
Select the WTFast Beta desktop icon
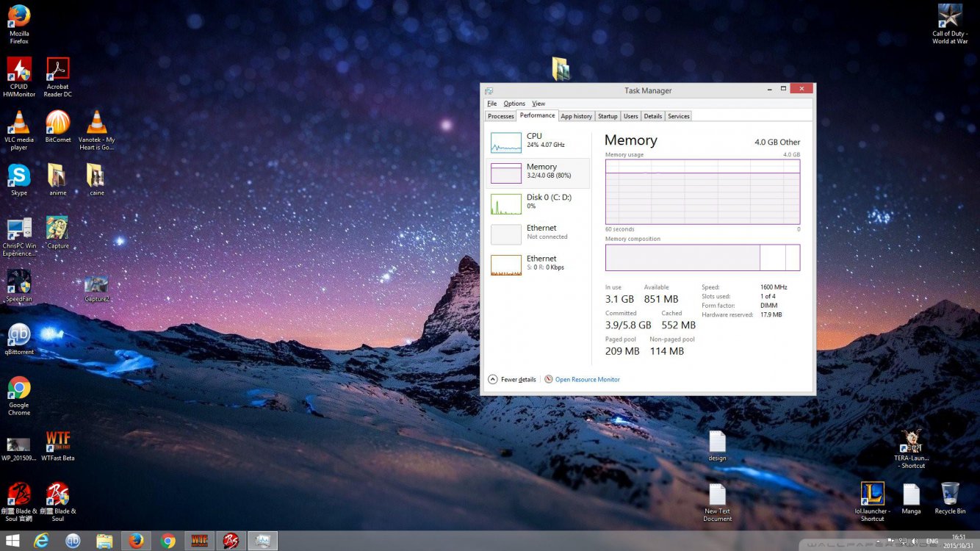[58, 445]
